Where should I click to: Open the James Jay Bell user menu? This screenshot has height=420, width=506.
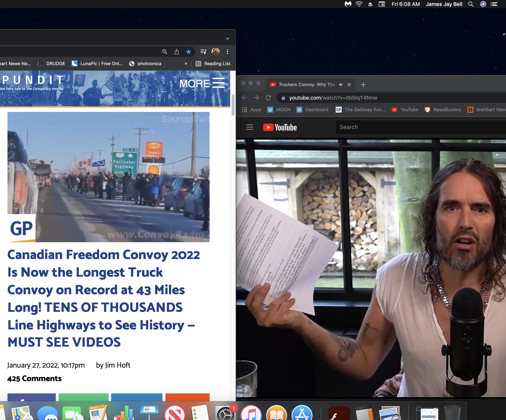[x=444, y=4]
